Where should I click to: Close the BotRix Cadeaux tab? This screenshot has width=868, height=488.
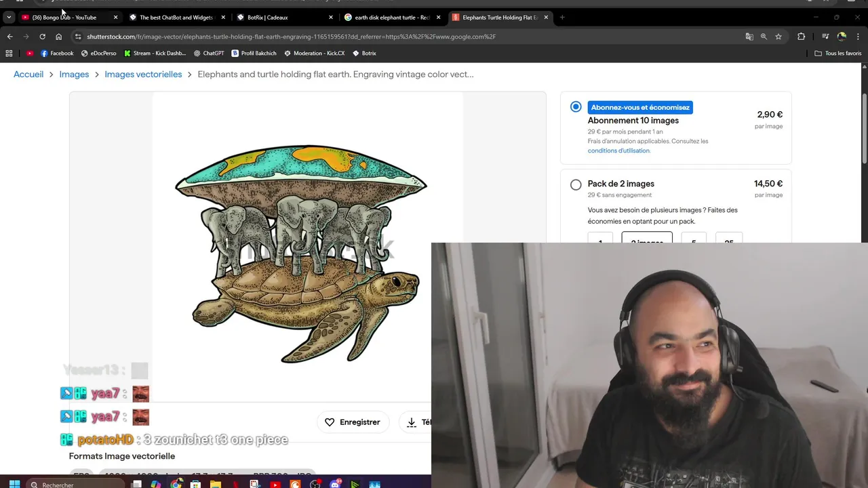pos(331,17)
